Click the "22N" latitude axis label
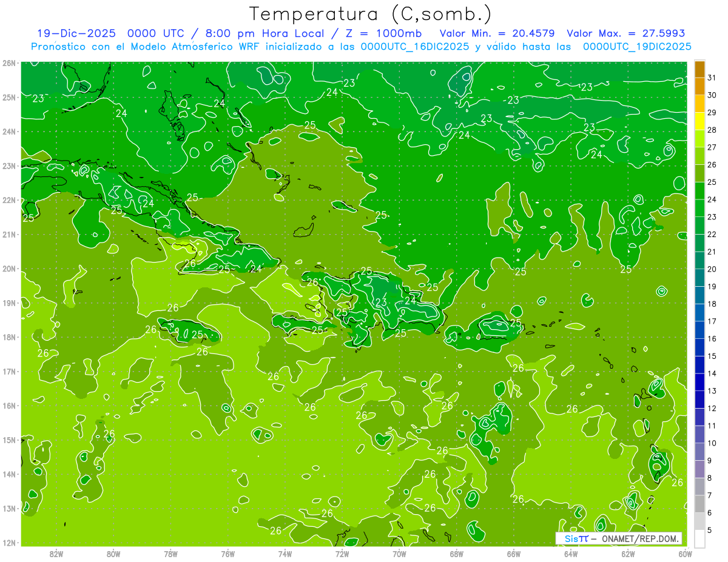 (x=8, y=200)
